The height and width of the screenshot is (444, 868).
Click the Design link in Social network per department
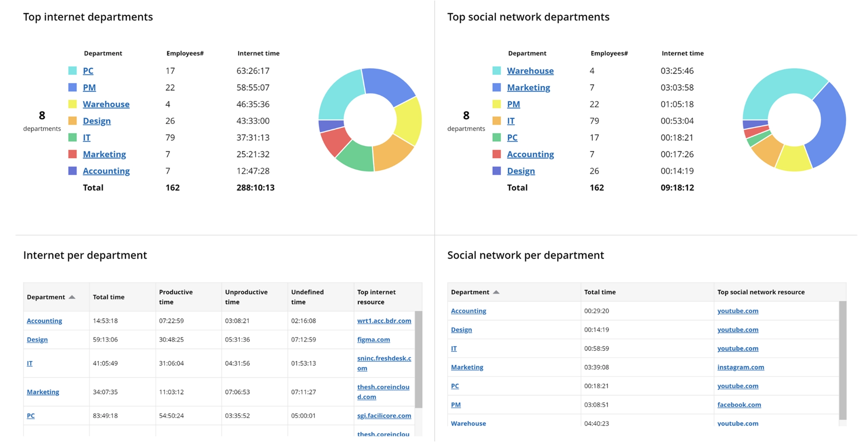(x=461, y=329)
